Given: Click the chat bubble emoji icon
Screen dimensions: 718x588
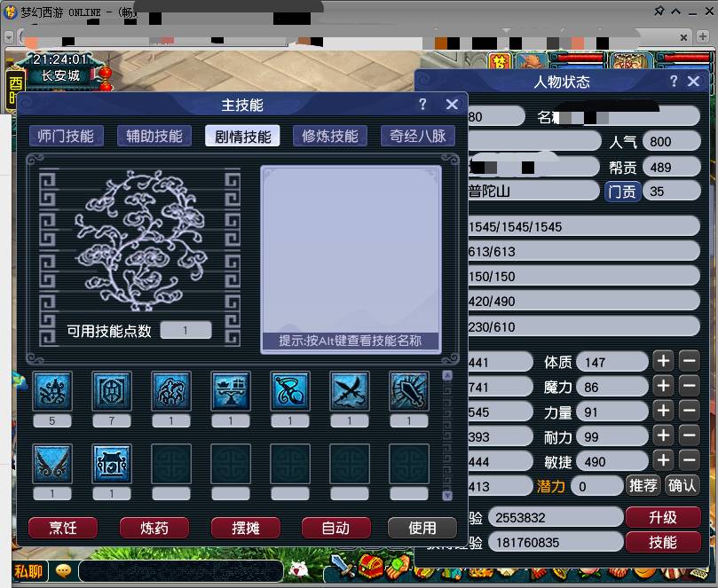Looking at the screenshot, I should (x=63, y=570).
